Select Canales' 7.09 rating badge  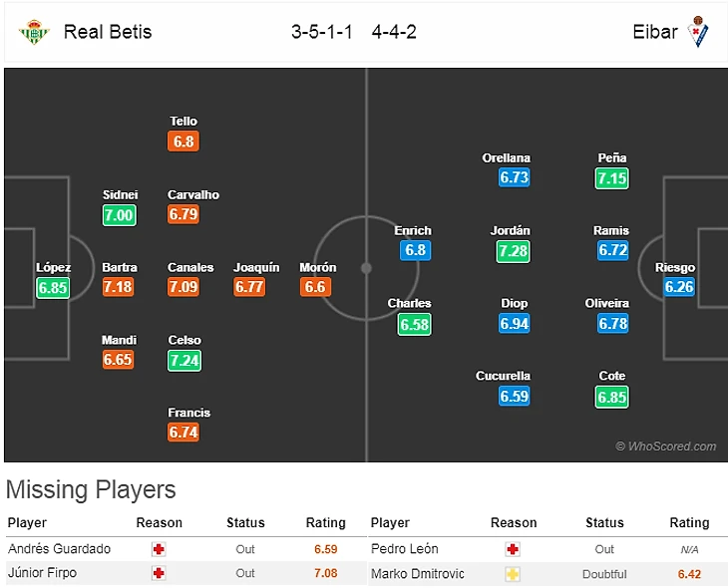[183, 287]
